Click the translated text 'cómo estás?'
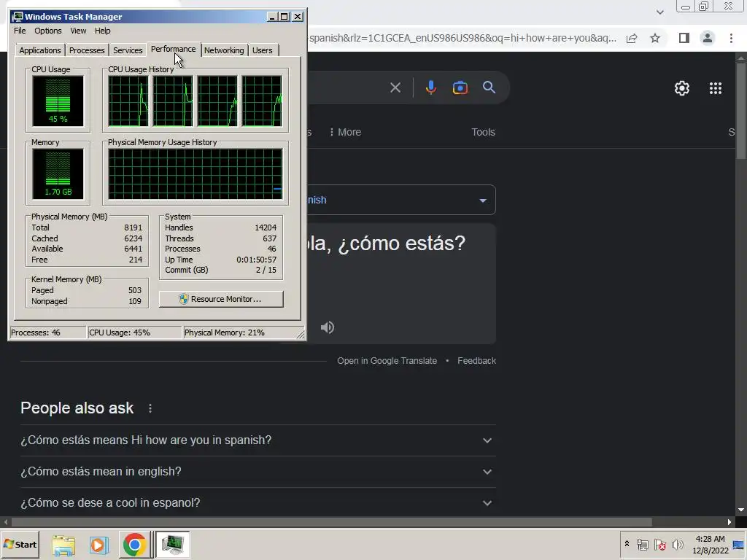Screen dimensions: 747x560 click(401, 244)
